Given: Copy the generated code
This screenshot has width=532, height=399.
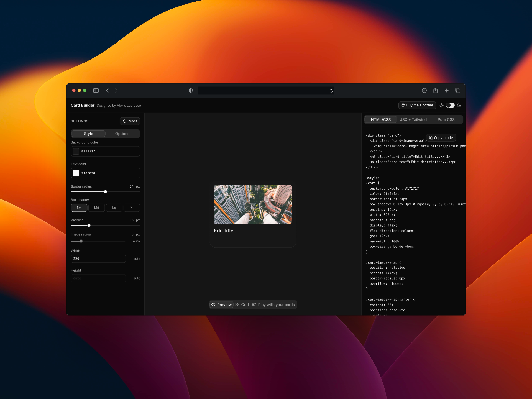Looking at the screenshot, I should 441,138.
